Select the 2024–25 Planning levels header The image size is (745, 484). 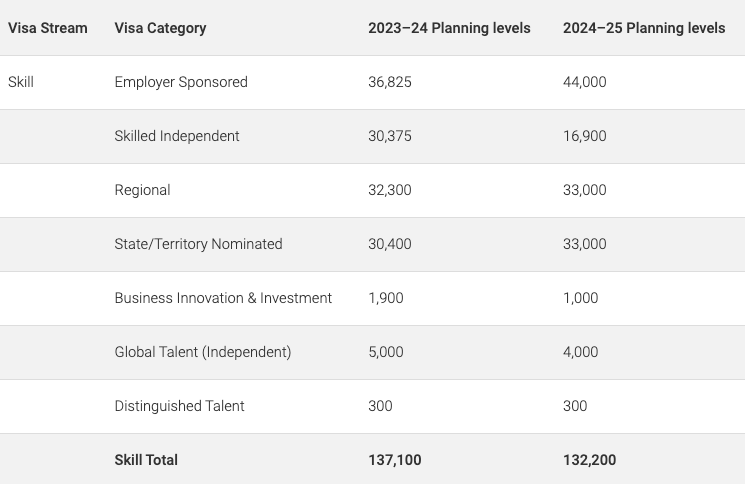point(644,28)
